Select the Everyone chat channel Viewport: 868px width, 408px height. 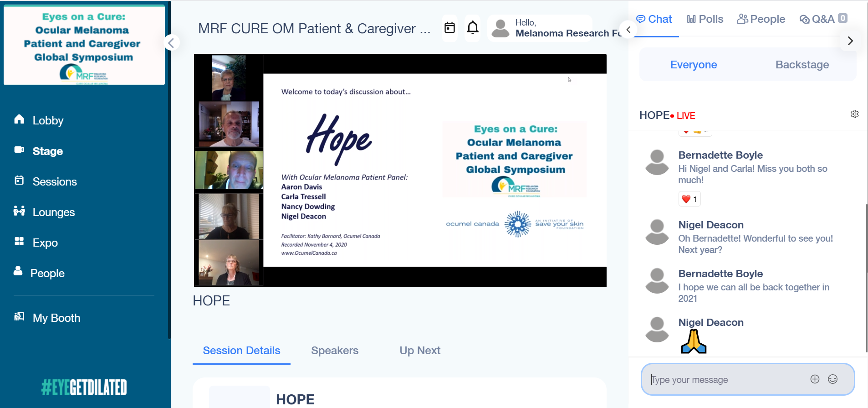pyautogui.click(x=694, y=65)
